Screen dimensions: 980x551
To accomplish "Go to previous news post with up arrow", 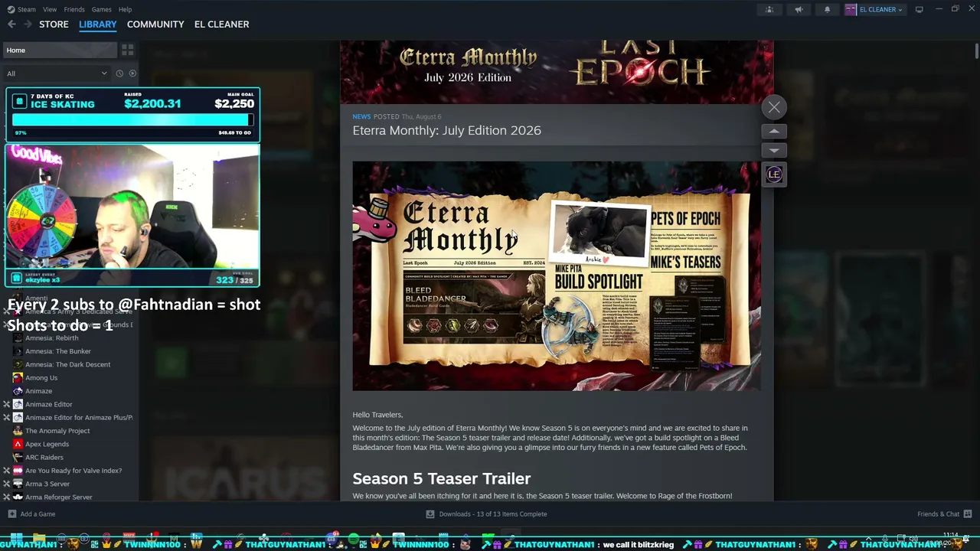I will tap(774, 132).
